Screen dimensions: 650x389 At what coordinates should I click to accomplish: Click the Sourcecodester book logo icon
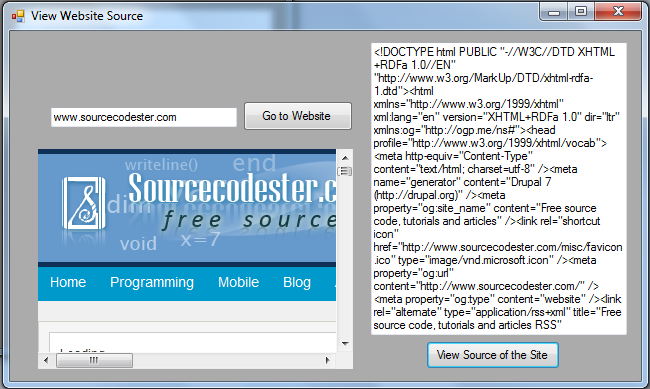click(84, 203)
